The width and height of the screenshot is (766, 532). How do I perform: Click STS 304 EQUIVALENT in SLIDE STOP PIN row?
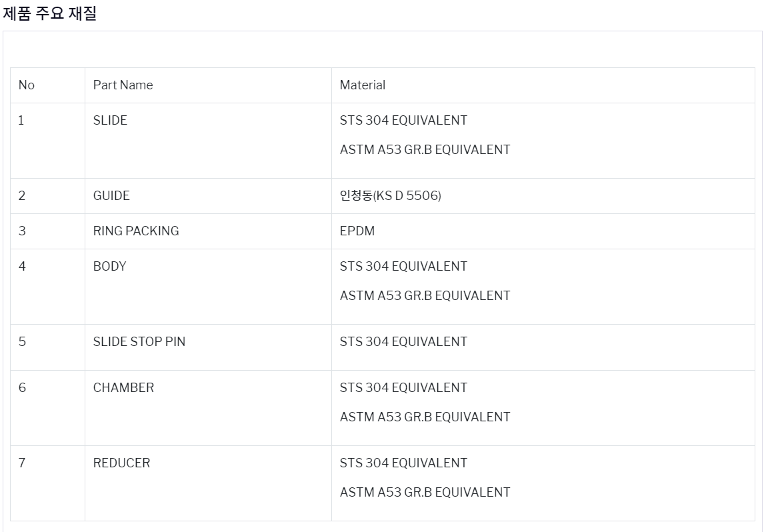403,341
